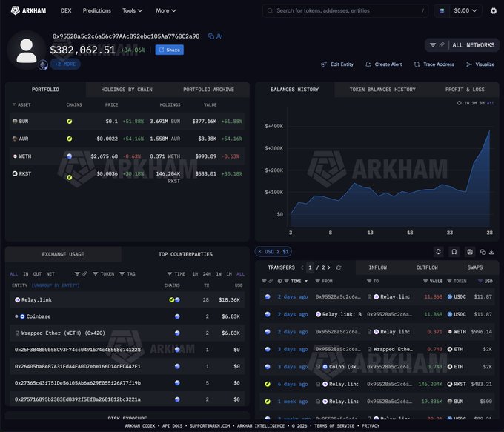
Task: Click the add-user icon beside the address
Action: pyautogui.click(x=219, y=36)
